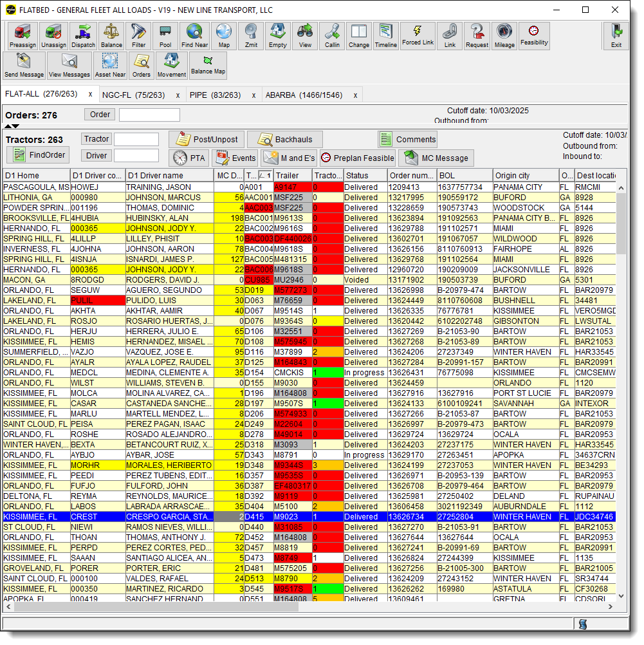
Task: Open the Callin tool
Action: (x=332, y=36)
